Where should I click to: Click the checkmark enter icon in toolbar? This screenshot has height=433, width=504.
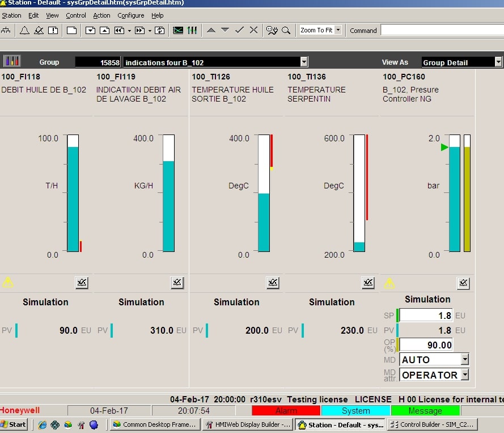tap(239, 30)
